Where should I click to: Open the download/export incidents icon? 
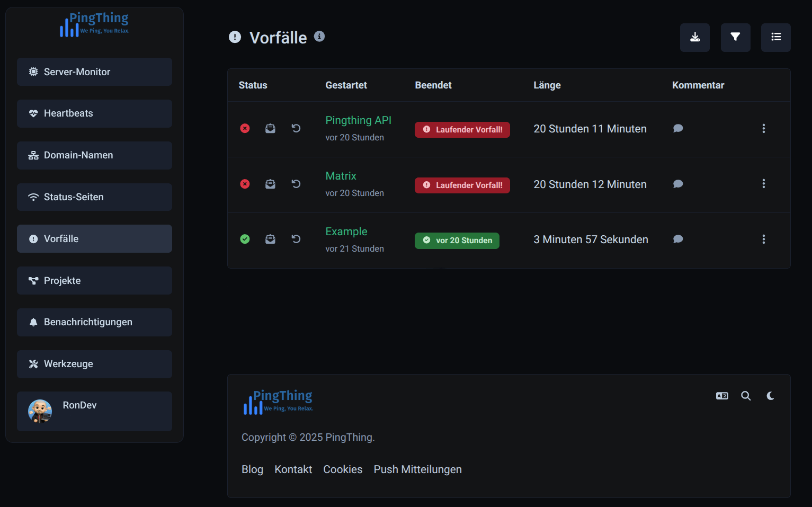(694, 37)
